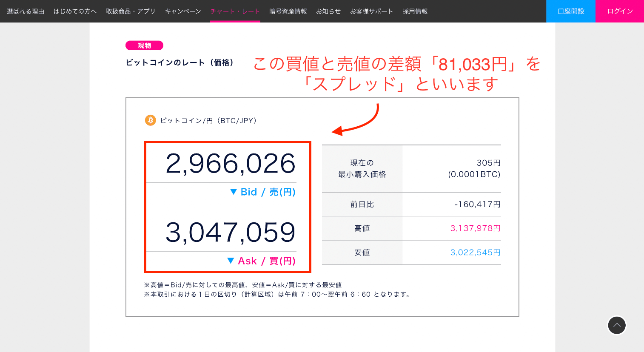Click the 安値 row label
Image resolution: width=644 pixels, height=352 pixels.
point(362,253)
